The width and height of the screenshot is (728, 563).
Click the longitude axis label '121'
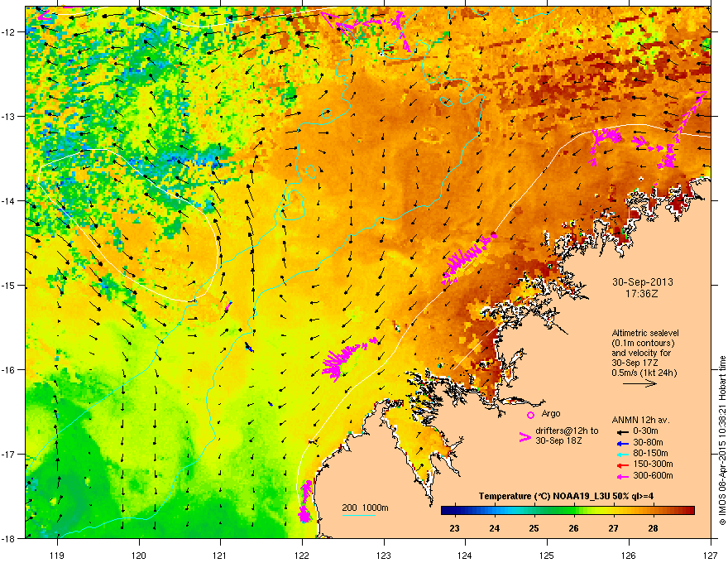point(220,555)
